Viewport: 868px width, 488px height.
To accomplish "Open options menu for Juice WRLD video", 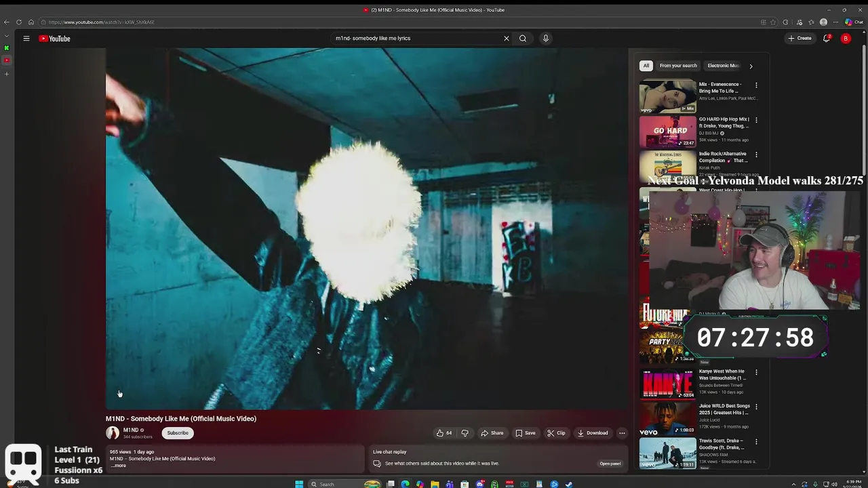I will [756, 407].
